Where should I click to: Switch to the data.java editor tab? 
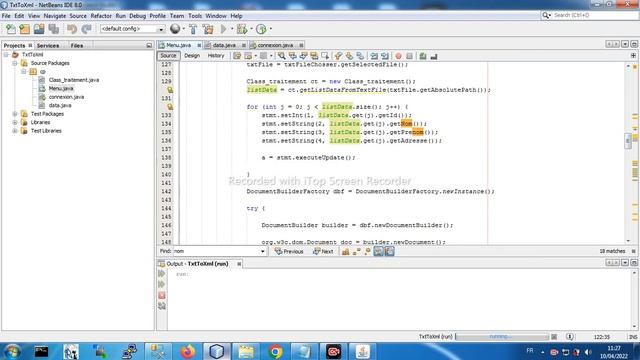pos(224,45)
